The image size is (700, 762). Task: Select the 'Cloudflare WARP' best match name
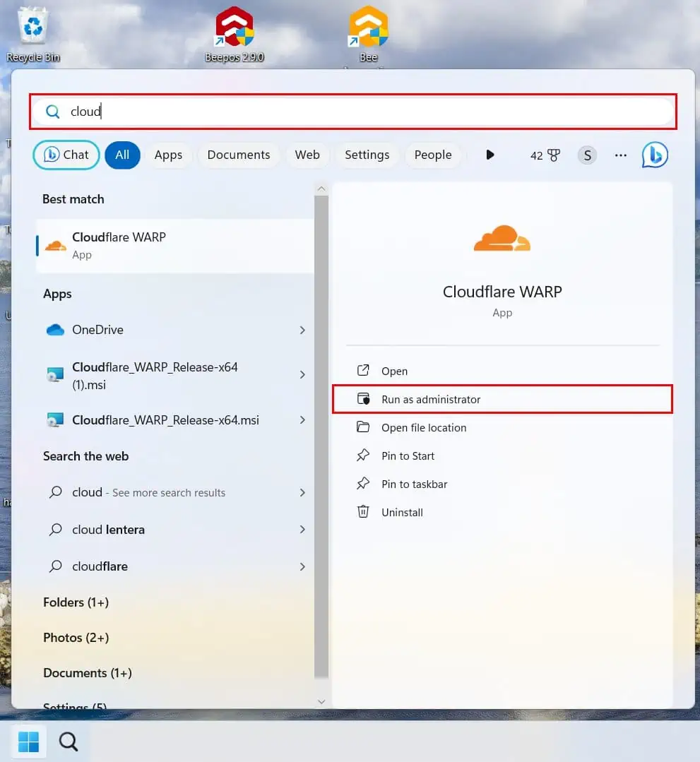tap(119, 237)
